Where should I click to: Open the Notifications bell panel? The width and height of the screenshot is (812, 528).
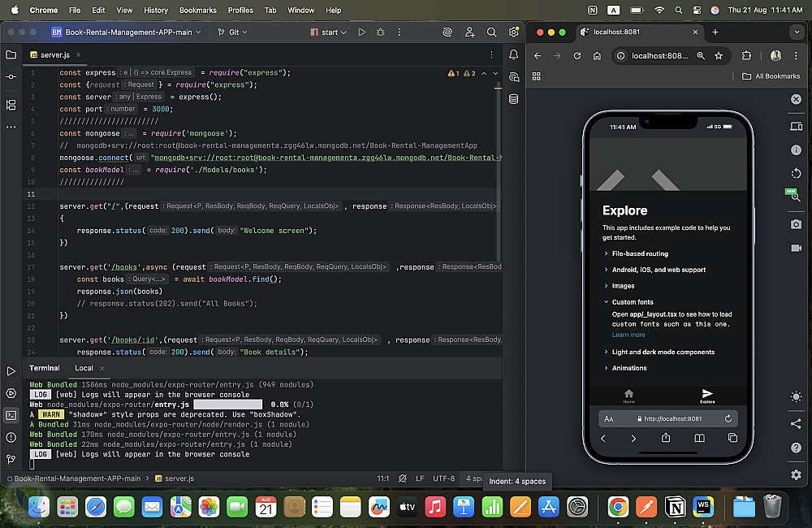(x=513, y=55)
